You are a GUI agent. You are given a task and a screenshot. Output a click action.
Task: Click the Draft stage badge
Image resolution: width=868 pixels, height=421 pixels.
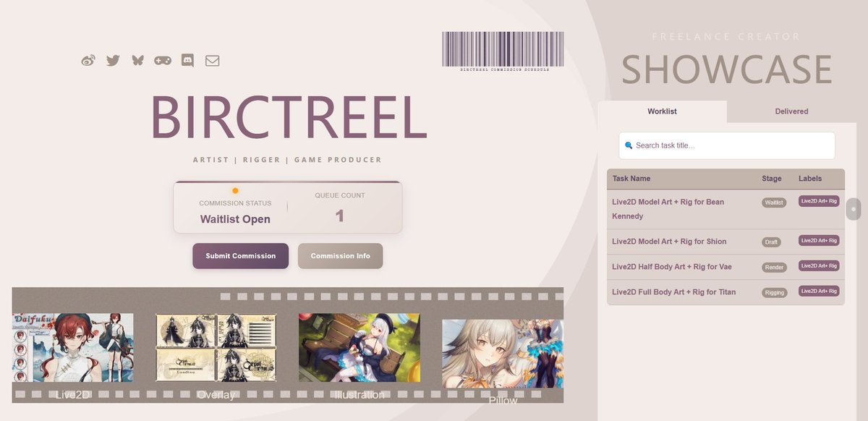click(x=771, y=242)
